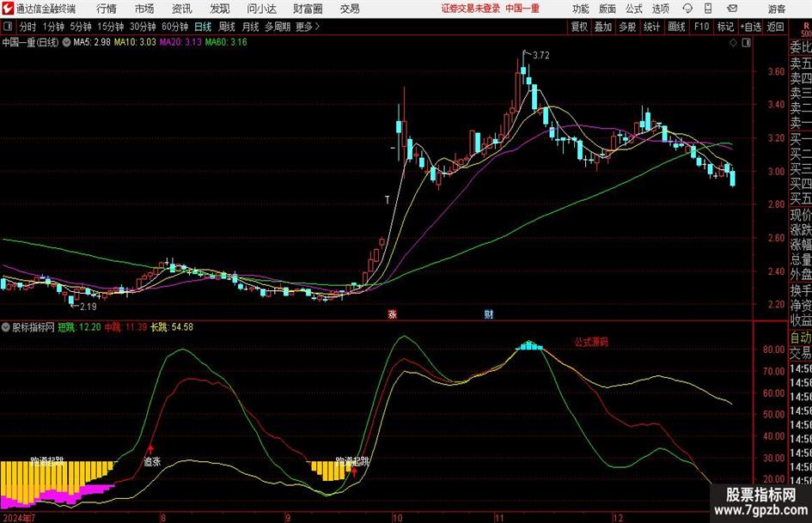Click the 统计 statistics button
812x523 pixels.
(x=651, y=27)
